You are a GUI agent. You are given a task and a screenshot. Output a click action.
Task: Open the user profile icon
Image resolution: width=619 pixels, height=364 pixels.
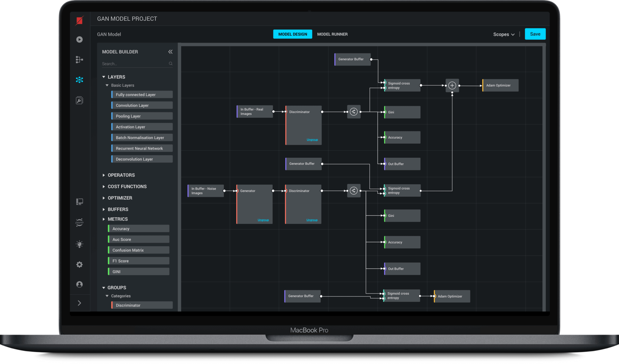79,284
